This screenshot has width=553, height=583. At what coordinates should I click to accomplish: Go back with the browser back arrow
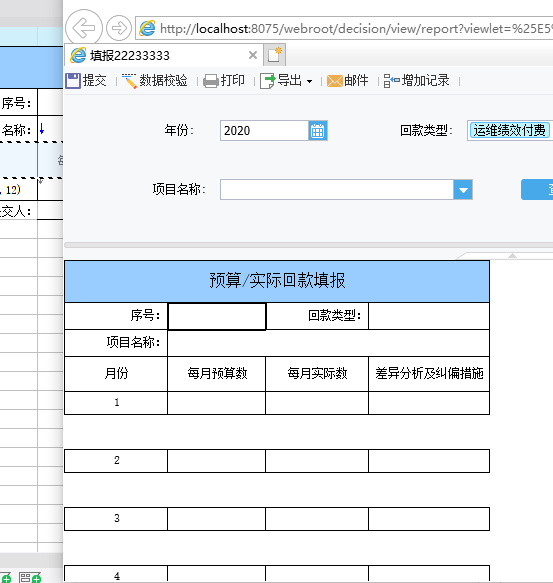click(83, 27)
